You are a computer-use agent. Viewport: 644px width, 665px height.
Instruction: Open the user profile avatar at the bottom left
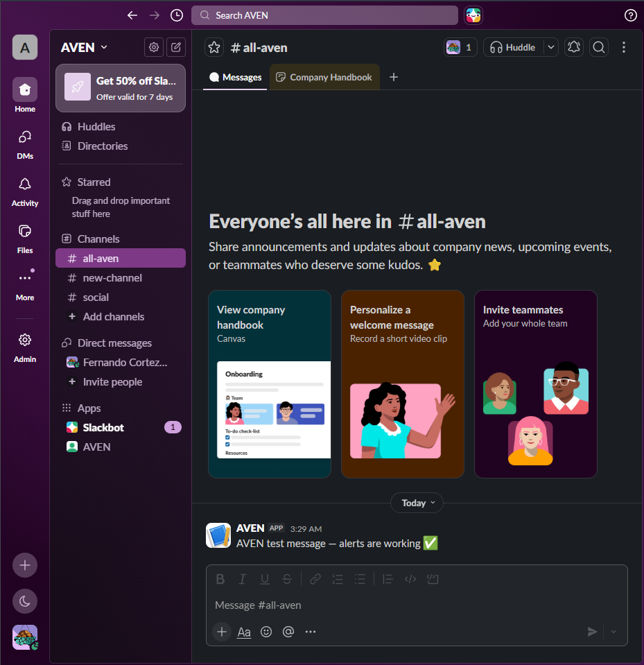(25, 637)
